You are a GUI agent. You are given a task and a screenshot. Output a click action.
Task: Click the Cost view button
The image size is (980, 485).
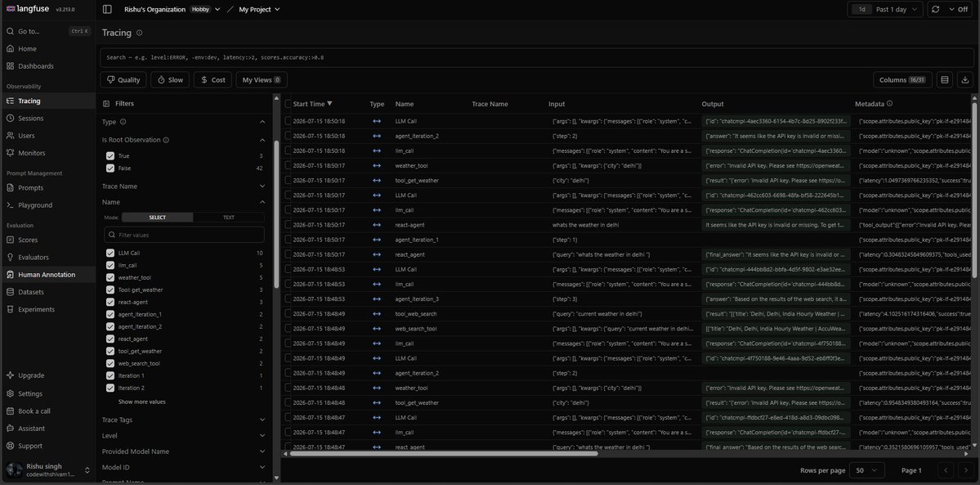[213, 80]
